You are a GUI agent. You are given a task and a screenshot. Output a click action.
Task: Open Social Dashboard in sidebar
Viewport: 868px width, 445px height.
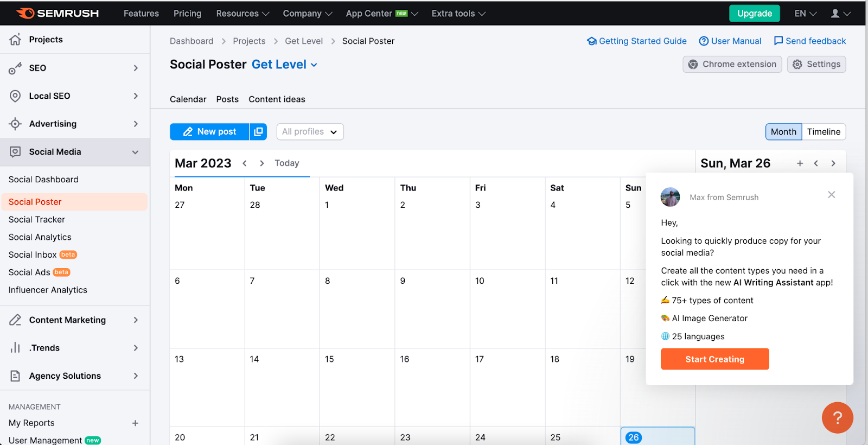click(x=43, y=180)
